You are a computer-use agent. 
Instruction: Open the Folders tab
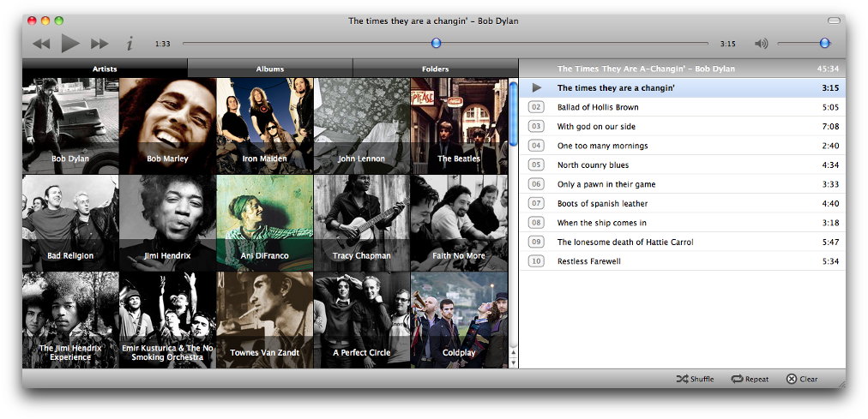tap(435, 69)
